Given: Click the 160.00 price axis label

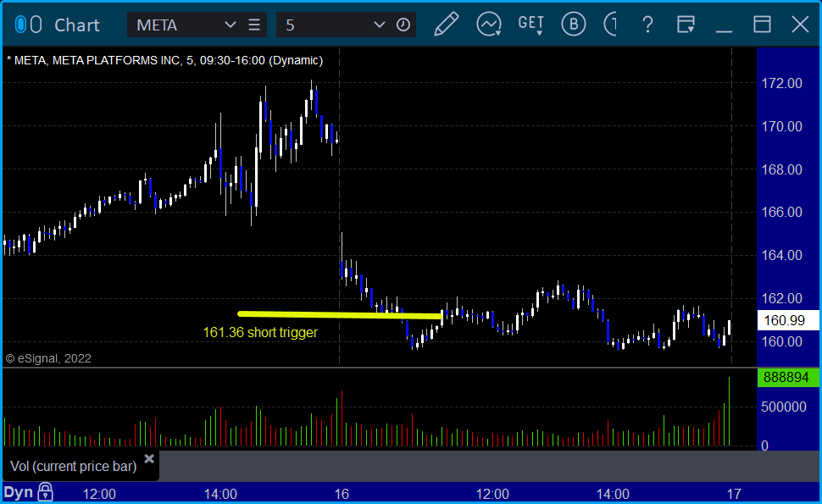Looking at the screenshot, I should point(781,341).
